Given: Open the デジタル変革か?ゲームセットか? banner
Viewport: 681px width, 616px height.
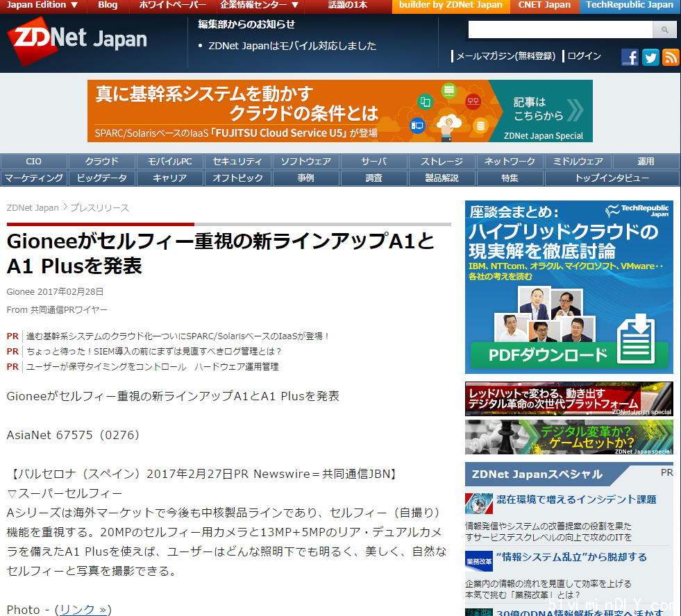Looking at the screenshot, I should click(x=569, y=437).
